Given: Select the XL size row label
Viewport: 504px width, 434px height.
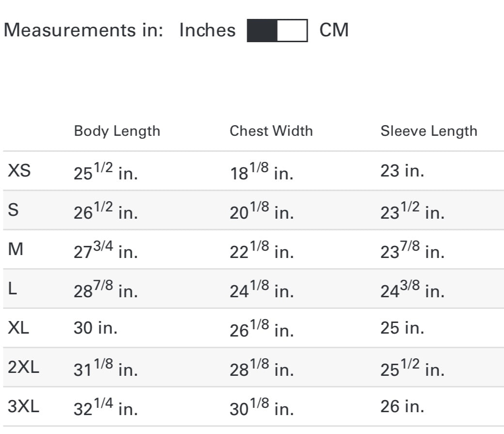Looking at the screenshot, I should click(18, 328).
